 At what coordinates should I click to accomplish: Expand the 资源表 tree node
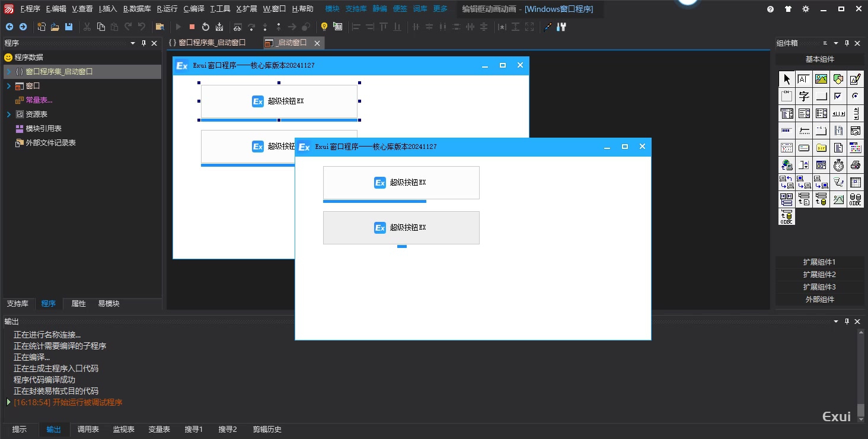pos(9,114)
